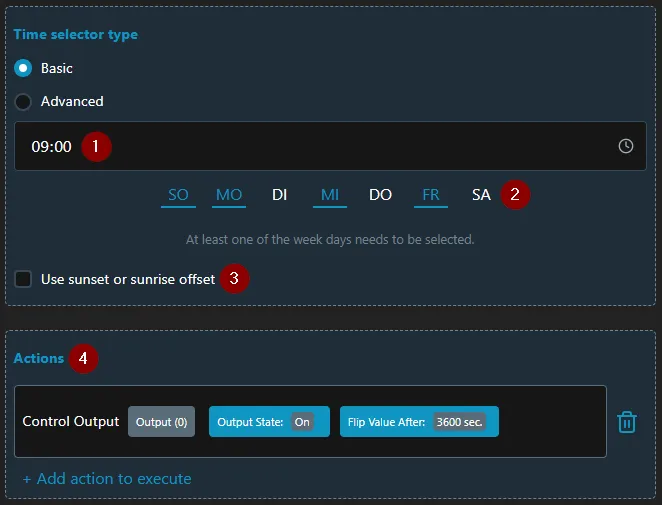Click the red number 2 marker beside weekdays
Screen dimensions: 662x505
[x=515, y=194]
